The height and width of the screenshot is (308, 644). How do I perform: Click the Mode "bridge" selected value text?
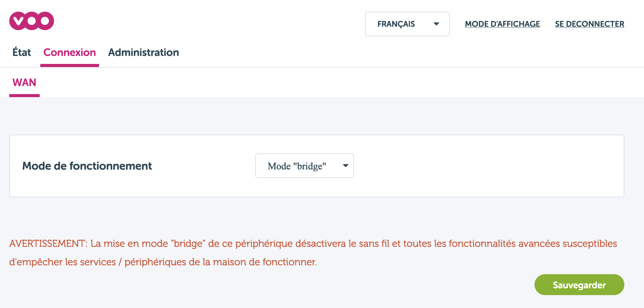tap(297, 166)
